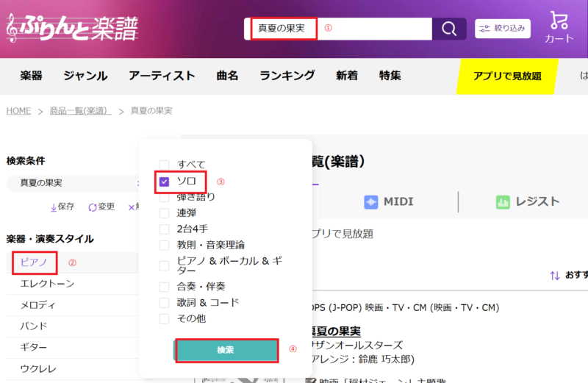
Task: Go to HOME breadcrumb link
Action: pos(18,111)
